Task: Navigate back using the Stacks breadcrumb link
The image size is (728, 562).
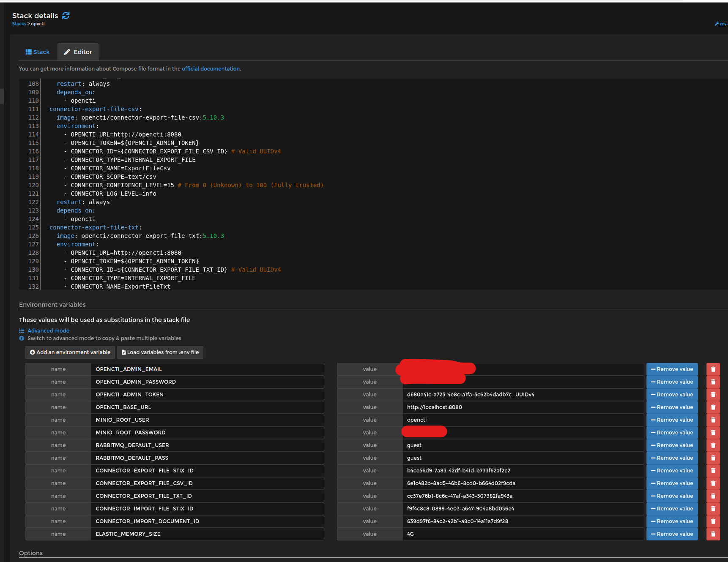Action: click(19, 24)
